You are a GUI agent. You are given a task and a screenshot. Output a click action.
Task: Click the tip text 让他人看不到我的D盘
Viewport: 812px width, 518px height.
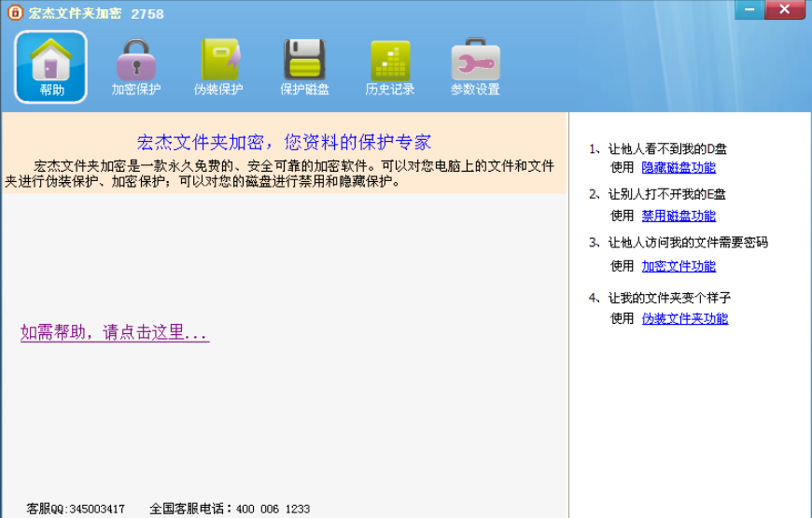[x=667, y=148]
